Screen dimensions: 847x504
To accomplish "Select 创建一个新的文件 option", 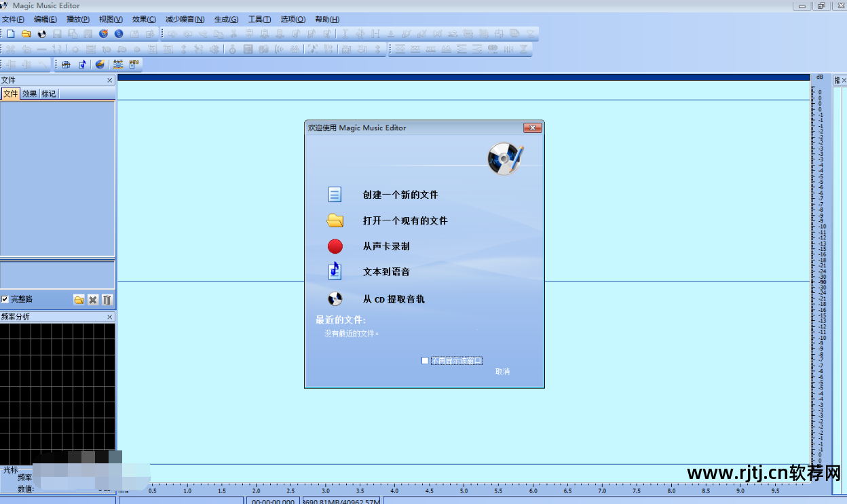I will [x=400, y=195].
